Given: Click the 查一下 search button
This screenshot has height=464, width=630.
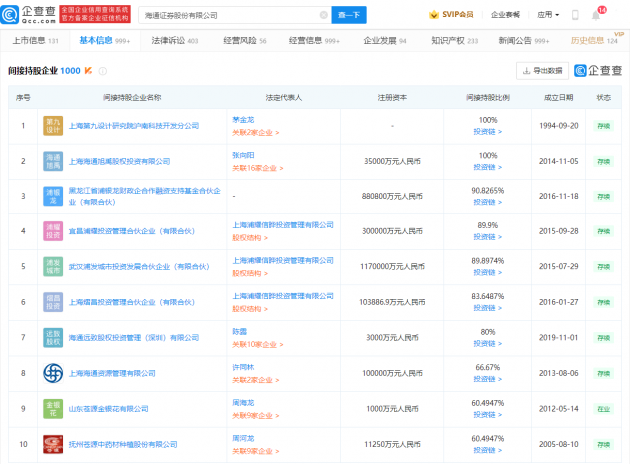Looking at the screenshot, I should (x=351, y=15).
